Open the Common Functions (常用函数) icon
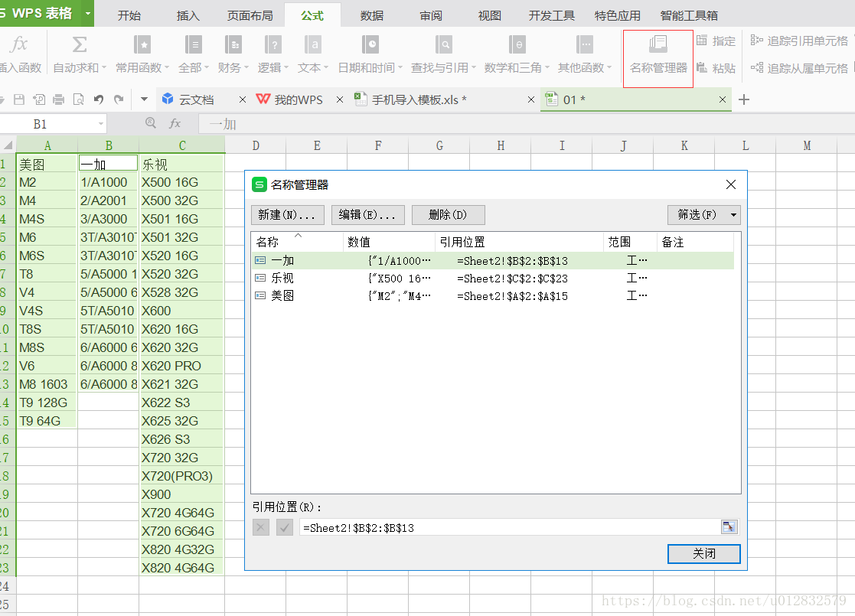This screenshot has height=616, width=855. [142, 44]
